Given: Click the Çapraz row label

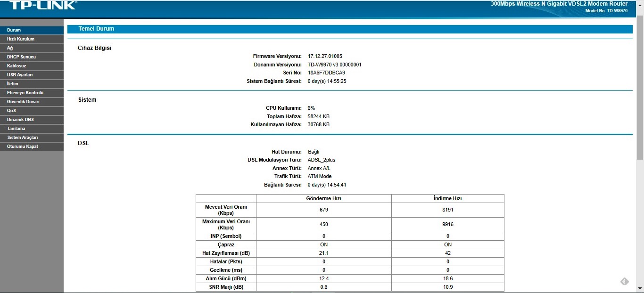Looking at the screenshot, I should point(226,245).
